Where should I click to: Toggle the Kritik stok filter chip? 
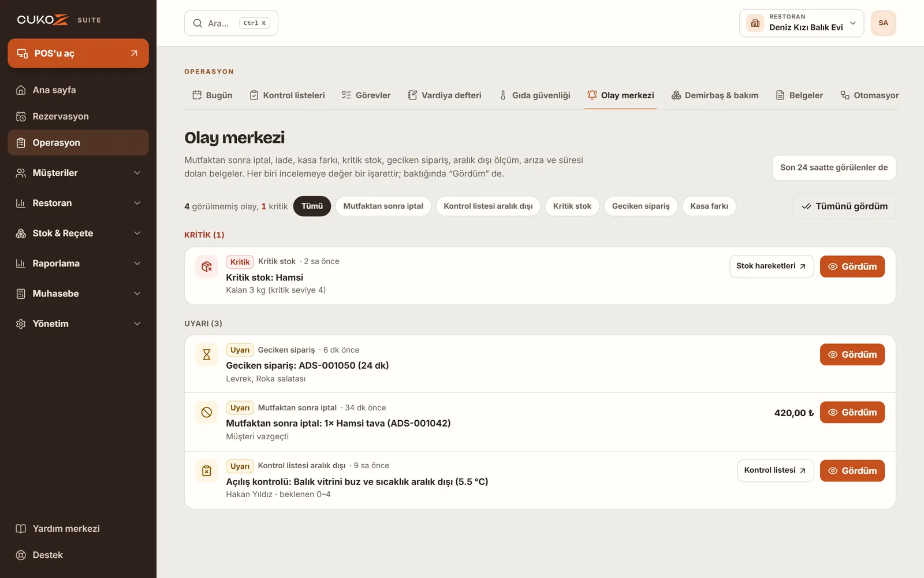[x=572, y=206]
